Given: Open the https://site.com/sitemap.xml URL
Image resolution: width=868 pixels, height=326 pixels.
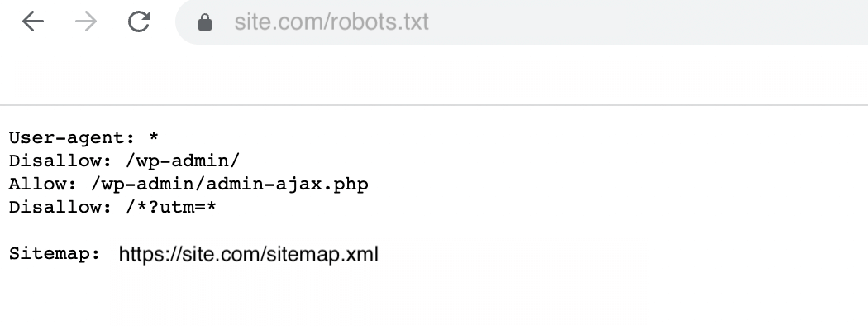Looking at the screenshot, I should (249, 254).
